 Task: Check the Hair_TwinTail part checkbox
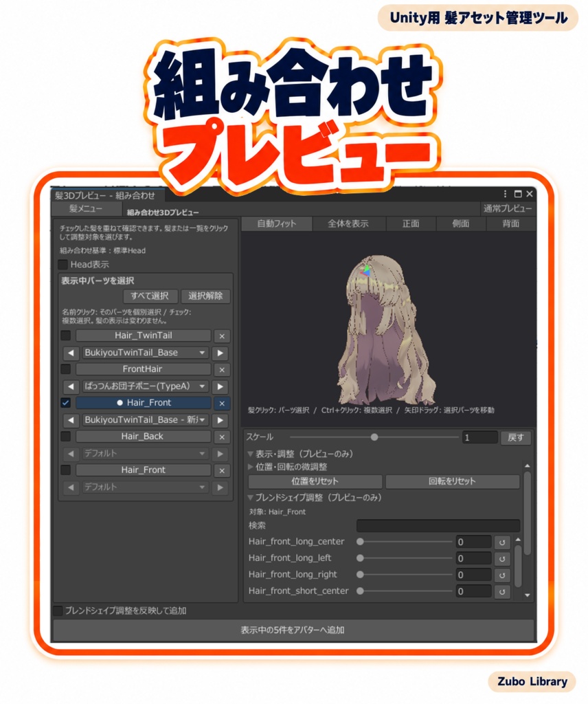[65, 335]
